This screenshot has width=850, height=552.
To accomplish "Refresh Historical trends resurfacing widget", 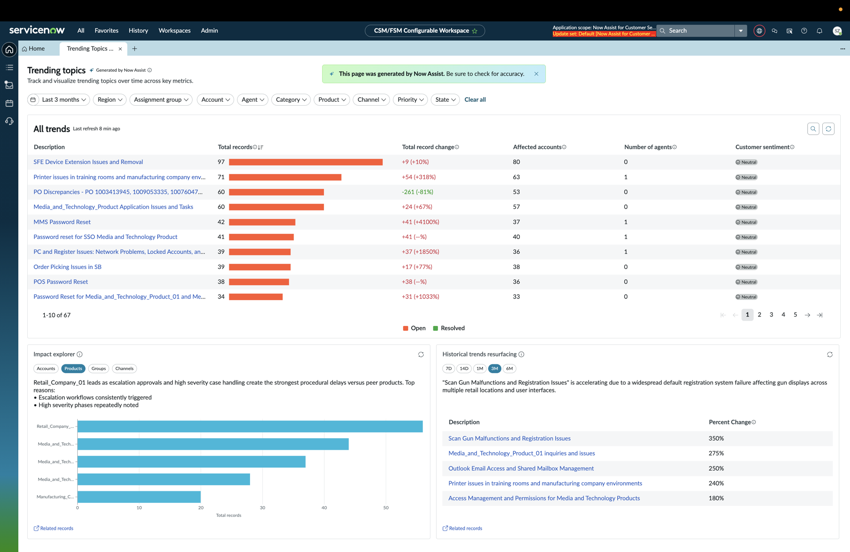I will click(829, 354).
